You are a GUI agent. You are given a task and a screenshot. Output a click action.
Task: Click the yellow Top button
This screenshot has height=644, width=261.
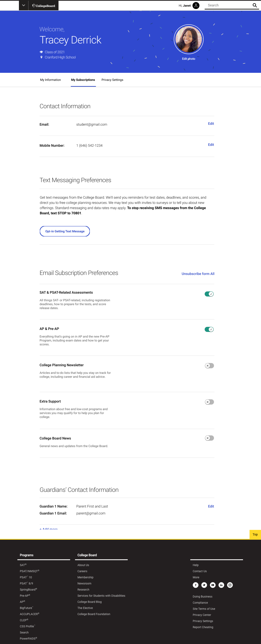click(255, 534)
